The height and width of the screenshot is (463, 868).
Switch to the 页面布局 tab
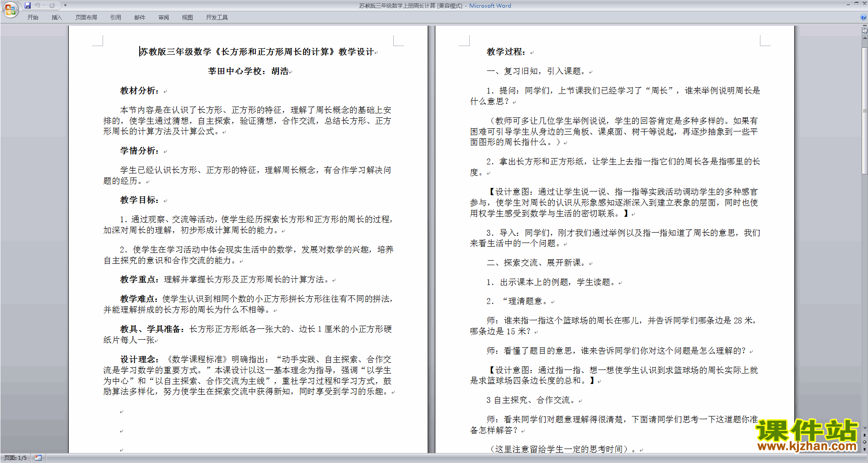(86, 18)
